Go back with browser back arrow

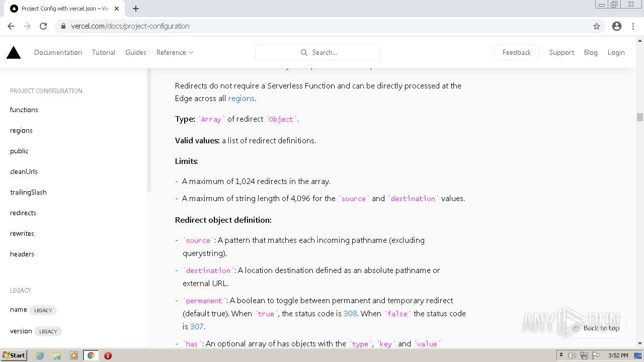tap(11, 26)
